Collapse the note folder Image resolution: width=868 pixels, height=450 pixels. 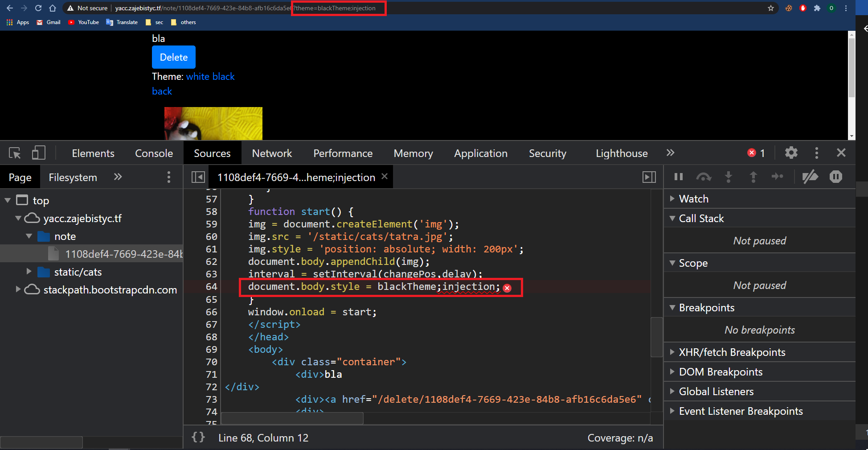pyautogui.click(x=29, y=236)
